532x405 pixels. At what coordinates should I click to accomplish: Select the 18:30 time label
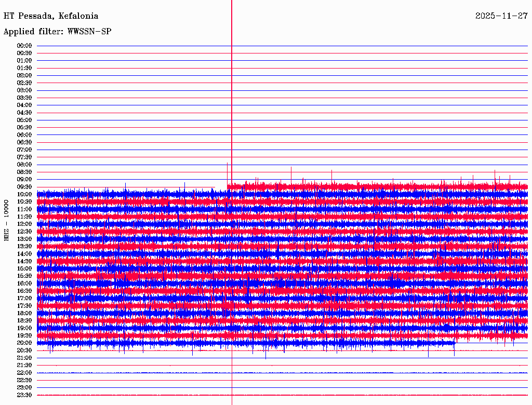[24, 321]
